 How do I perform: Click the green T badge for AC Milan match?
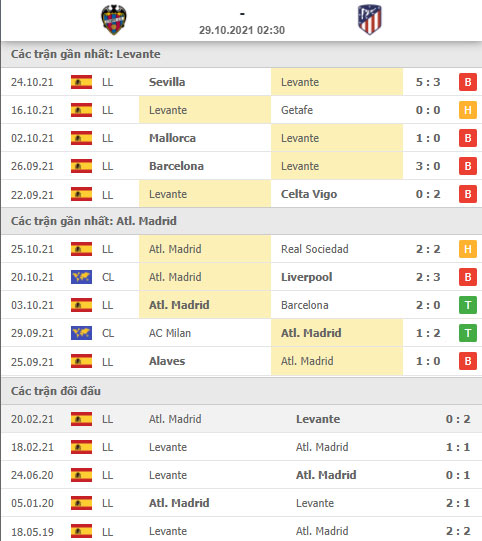pyautogui.click(x=468, y=333)
